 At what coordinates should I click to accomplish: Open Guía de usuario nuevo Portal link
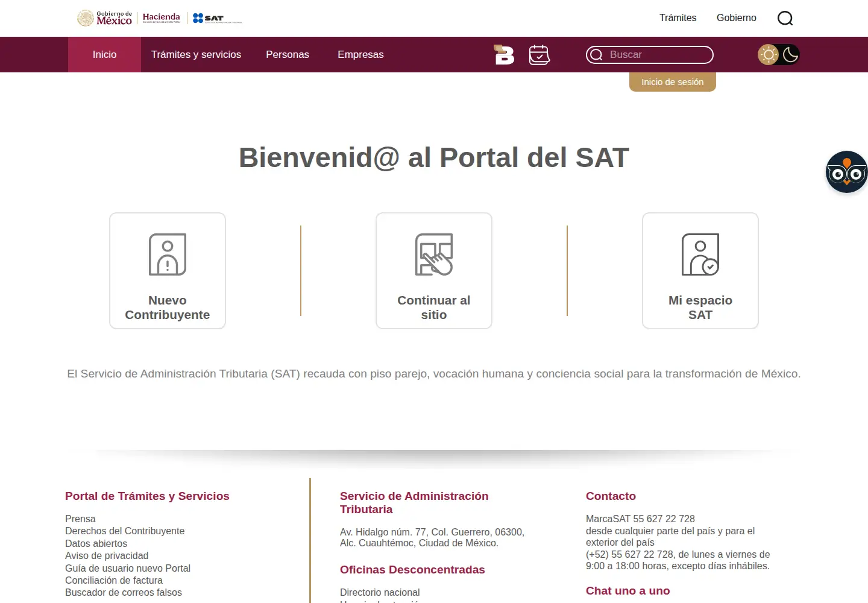(128, 568)
